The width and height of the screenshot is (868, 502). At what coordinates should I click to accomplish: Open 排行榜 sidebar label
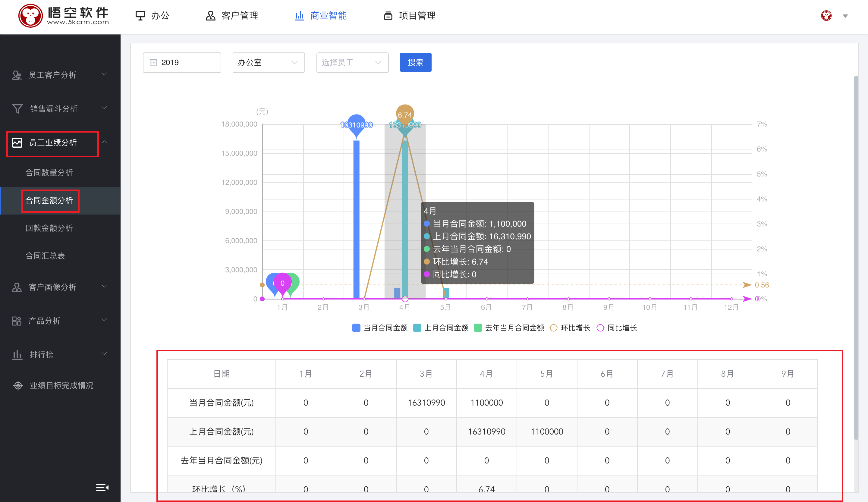(41, 355)
